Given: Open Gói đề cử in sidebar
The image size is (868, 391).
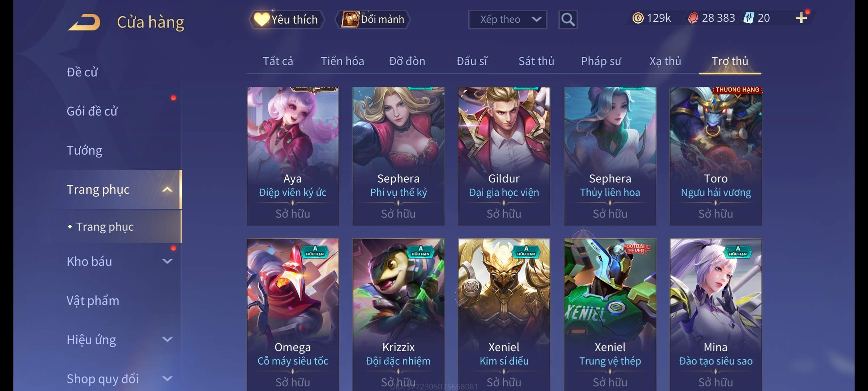Looking at the screenshot, I should [92, 111].
